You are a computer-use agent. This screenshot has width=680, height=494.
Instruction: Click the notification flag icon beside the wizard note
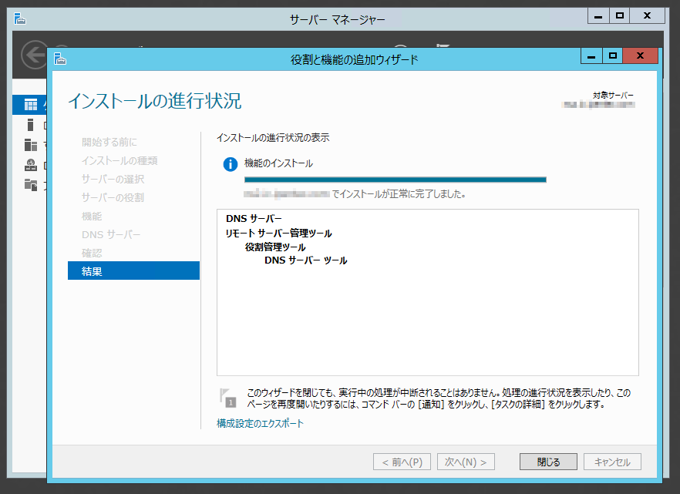[228, 397]
